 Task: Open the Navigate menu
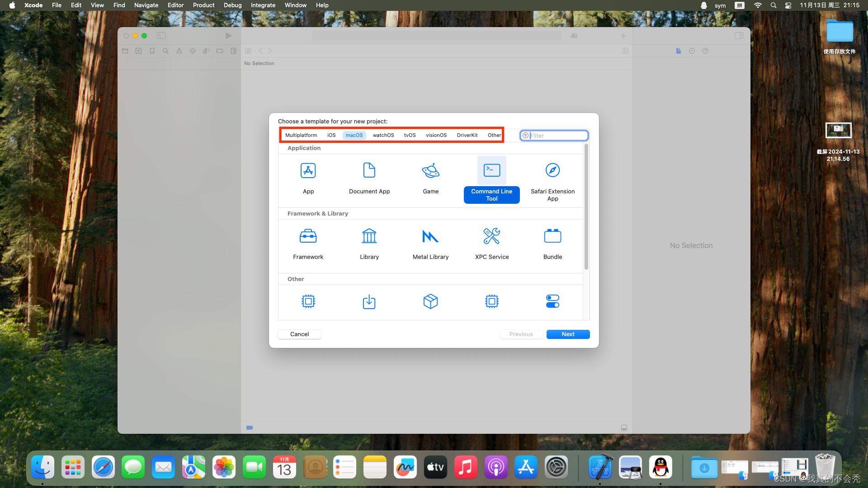point(146,5)
